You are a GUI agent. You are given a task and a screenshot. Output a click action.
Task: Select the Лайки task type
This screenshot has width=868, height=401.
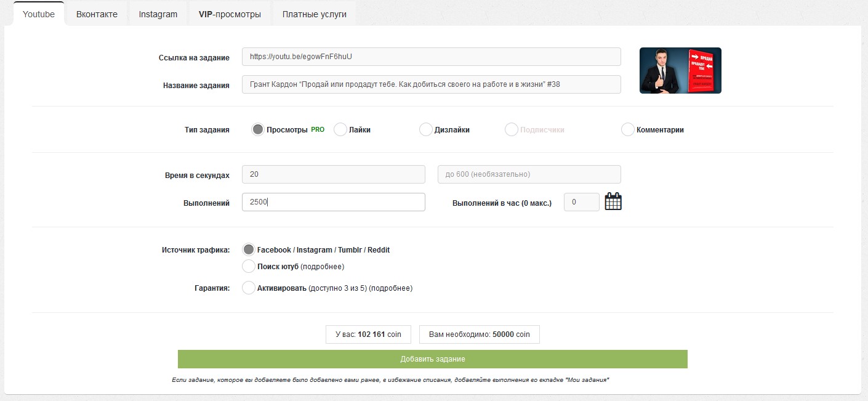tap(340, 130)
